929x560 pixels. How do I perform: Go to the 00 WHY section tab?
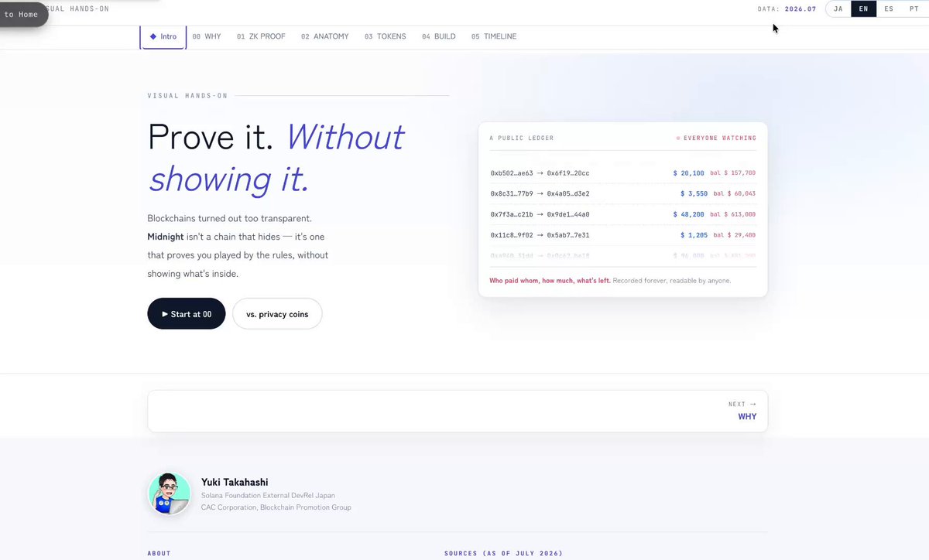coord(207,36)
